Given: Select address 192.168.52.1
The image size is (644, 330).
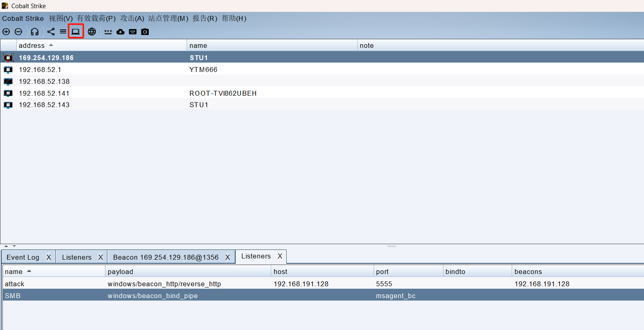Looking at the screenshot, I should point(40,70).
